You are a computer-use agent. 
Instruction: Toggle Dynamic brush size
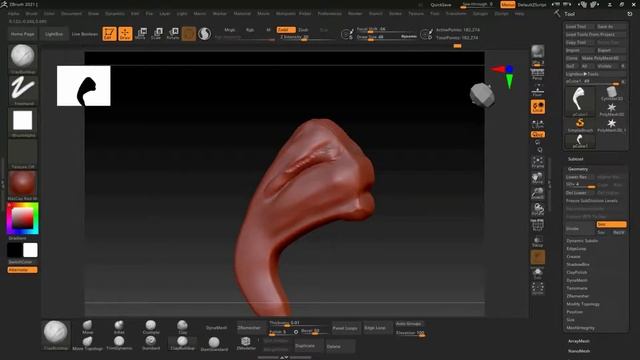[x=409, y=36]
